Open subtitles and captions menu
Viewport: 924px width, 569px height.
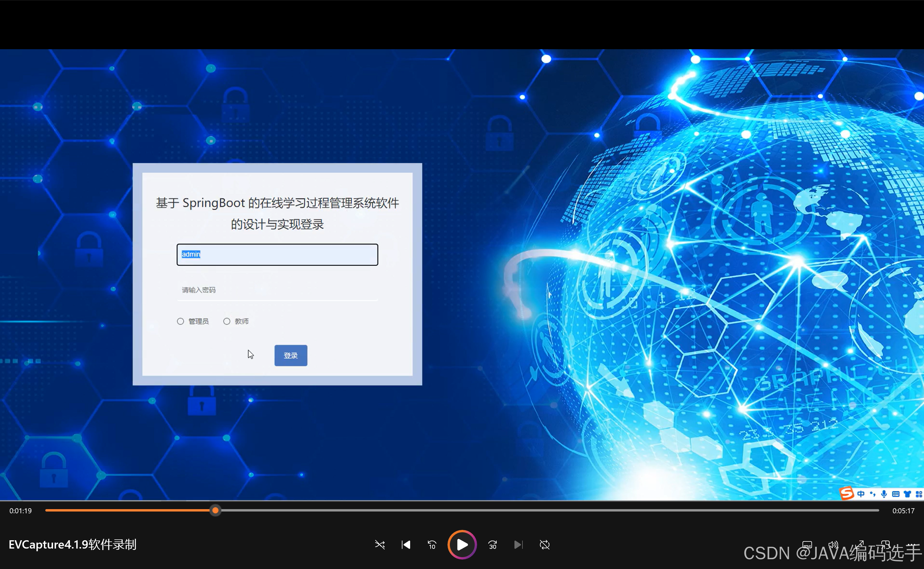click(x=807, y=544)
